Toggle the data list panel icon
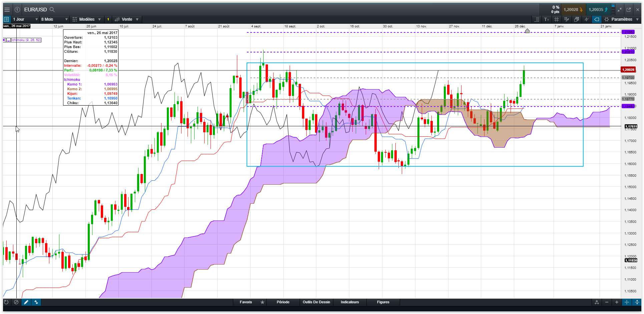644x314 pixels. (6, 19)
